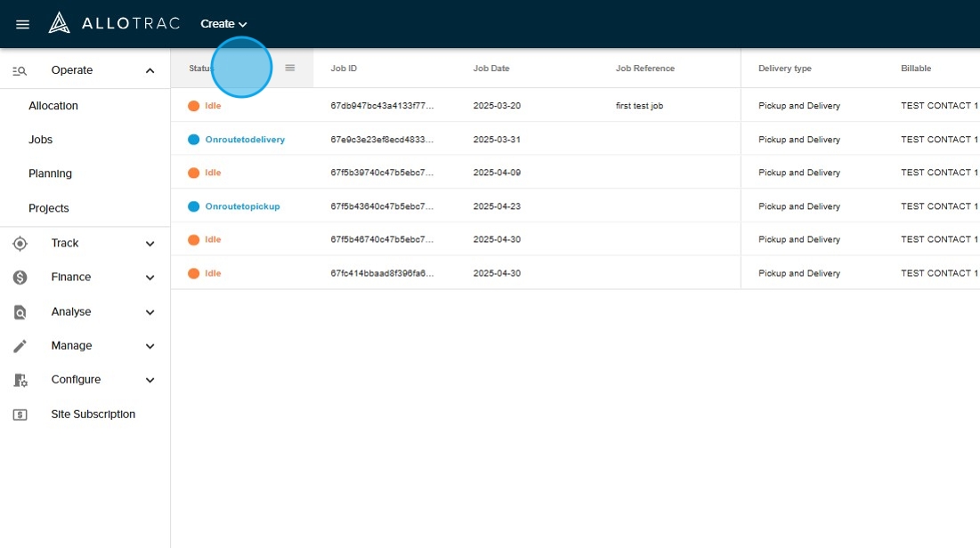Click the Track target icon
The width and height of the screenshot is (980, 548).
tap(20, 244)
